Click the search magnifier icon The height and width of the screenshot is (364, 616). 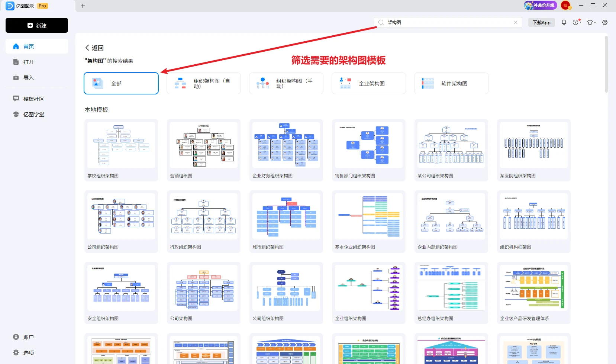(x=381, y=22)
